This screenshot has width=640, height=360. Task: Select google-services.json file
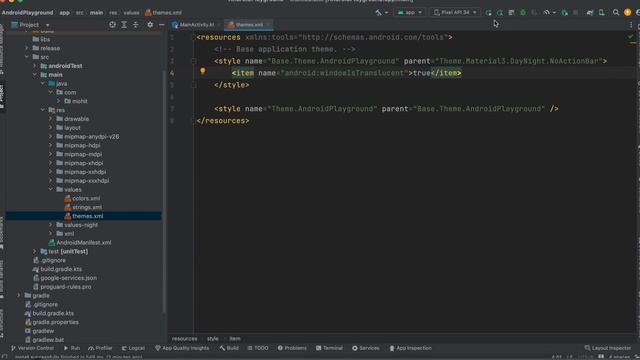64,278
